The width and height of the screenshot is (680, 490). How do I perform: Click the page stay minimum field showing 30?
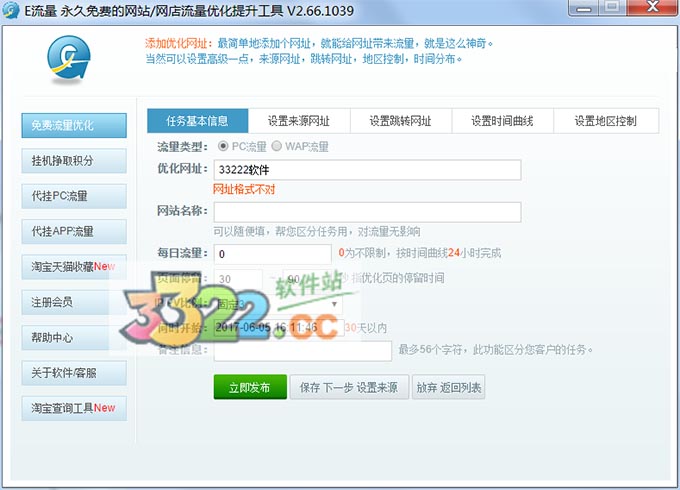[238, 279]
